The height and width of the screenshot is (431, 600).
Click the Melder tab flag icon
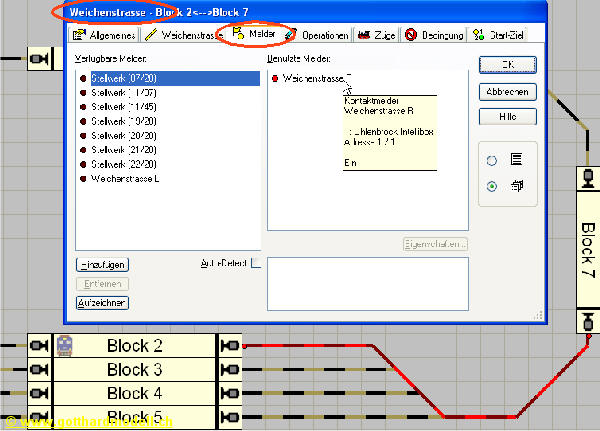[238, 35]
